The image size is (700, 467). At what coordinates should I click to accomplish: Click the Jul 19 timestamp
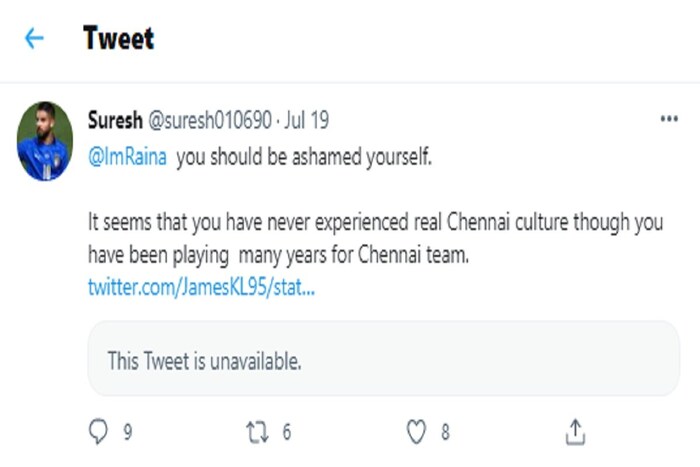pyautogui.click(x=308, y=120)
